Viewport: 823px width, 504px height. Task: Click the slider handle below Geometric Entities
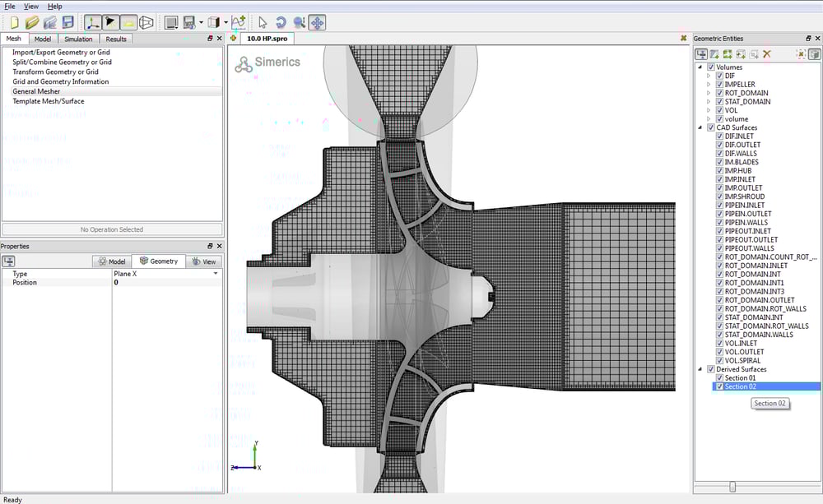732,488
